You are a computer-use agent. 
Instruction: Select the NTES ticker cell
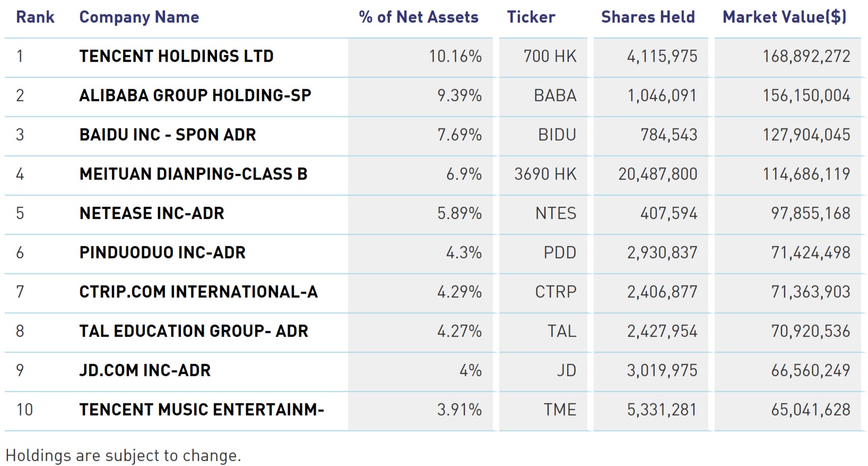click(555, 213)
